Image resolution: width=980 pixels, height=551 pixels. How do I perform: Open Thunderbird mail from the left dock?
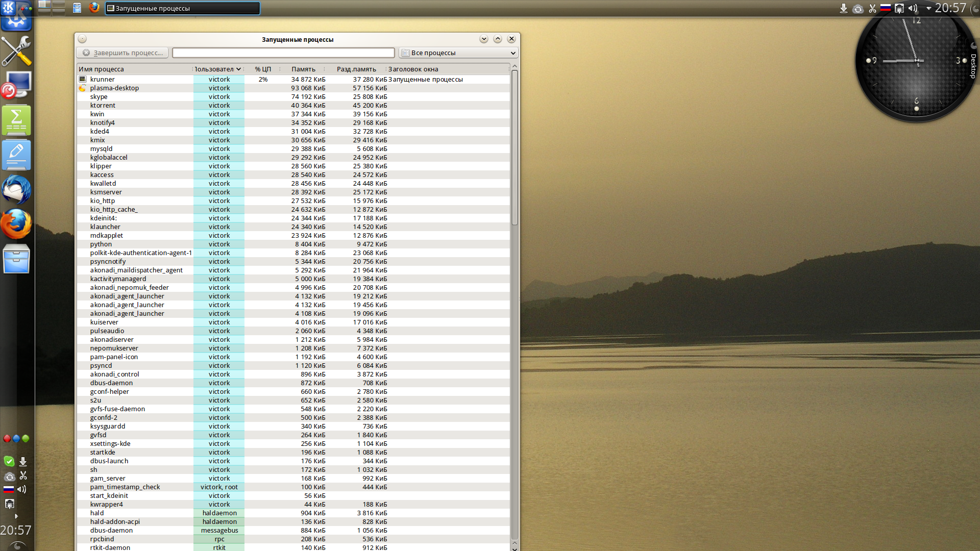coord(16,190)
